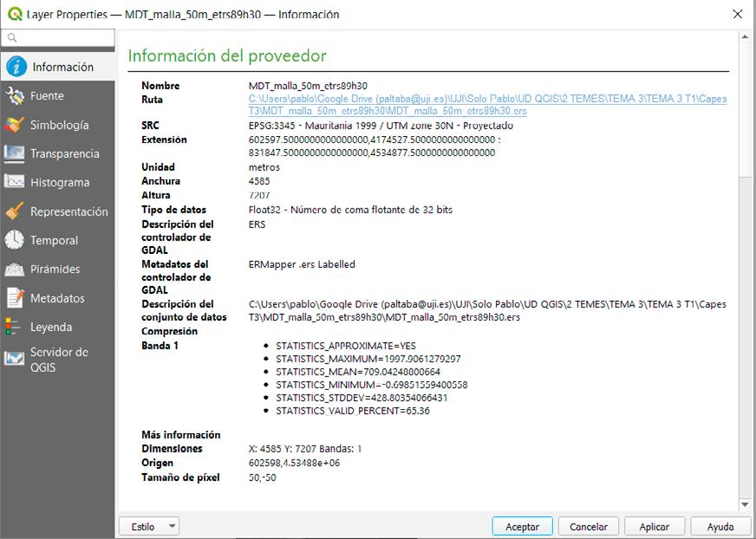Screen dimensions: 756x539
Task: Click the STATISTICS_MINIMUM value entry
Action: [372, 385]
